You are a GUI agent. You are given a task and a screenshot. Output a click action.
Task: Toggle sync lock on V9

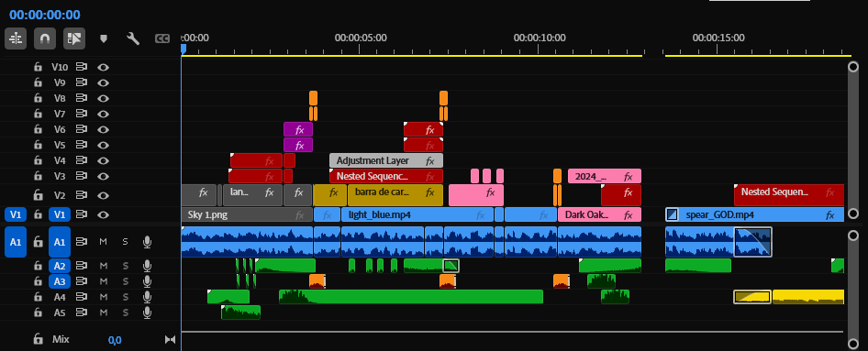82,82
